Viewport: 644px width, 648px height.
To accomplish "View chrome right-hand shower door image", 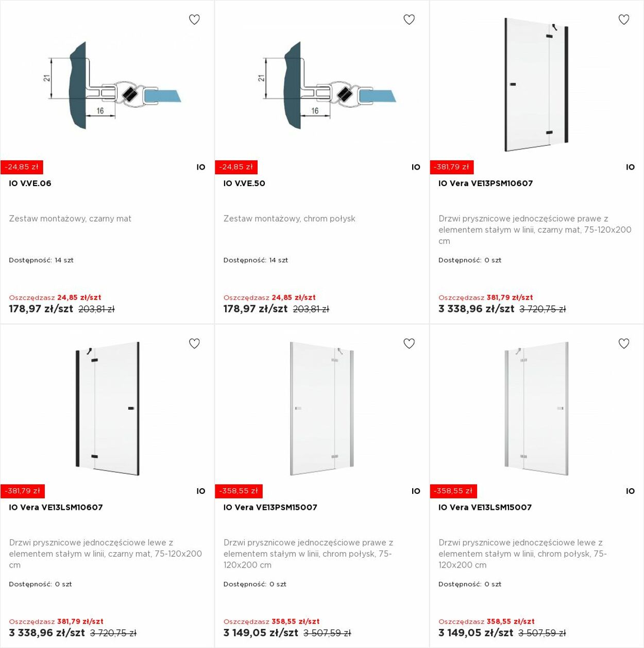I will (x=322, y=409).
